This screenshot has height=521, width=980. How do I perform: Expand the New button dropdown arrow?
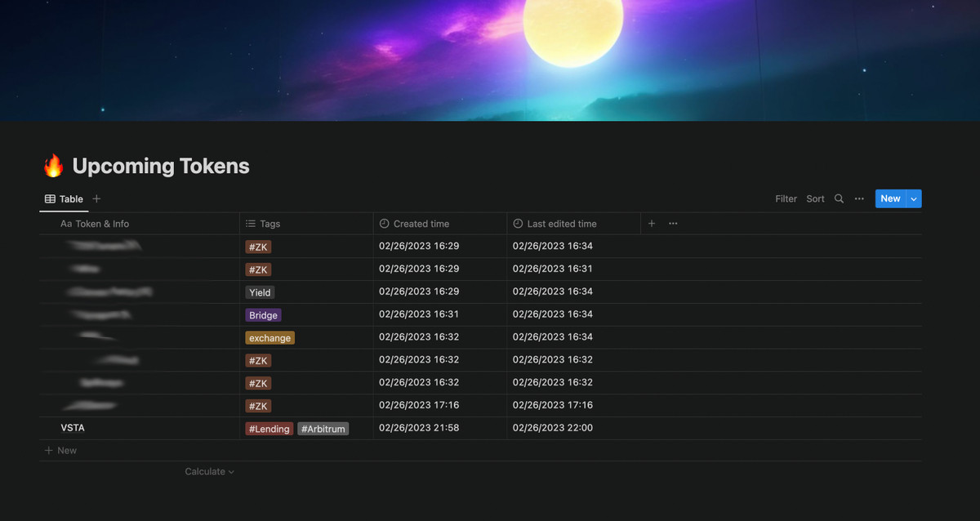click(914, 198)
